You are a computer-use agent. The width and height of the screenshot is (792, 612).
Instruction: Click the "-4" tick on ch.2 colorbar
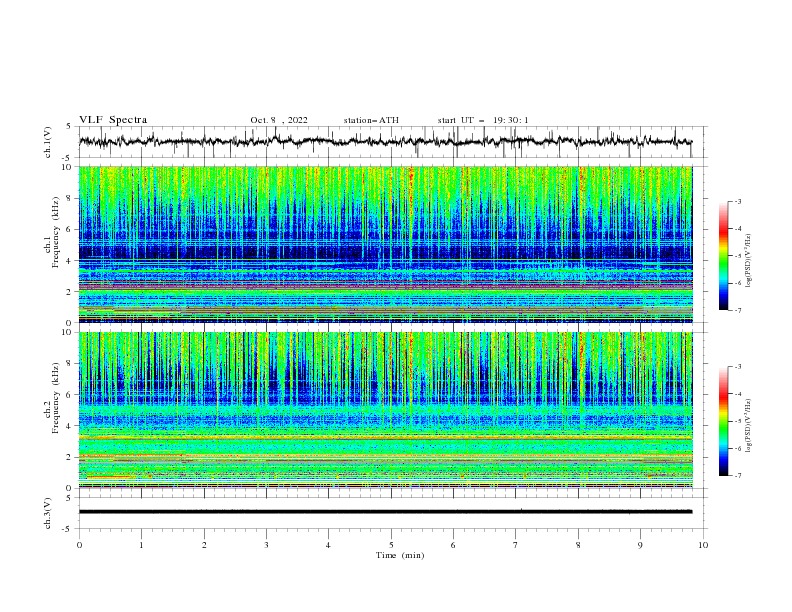[x=737, y=394]
